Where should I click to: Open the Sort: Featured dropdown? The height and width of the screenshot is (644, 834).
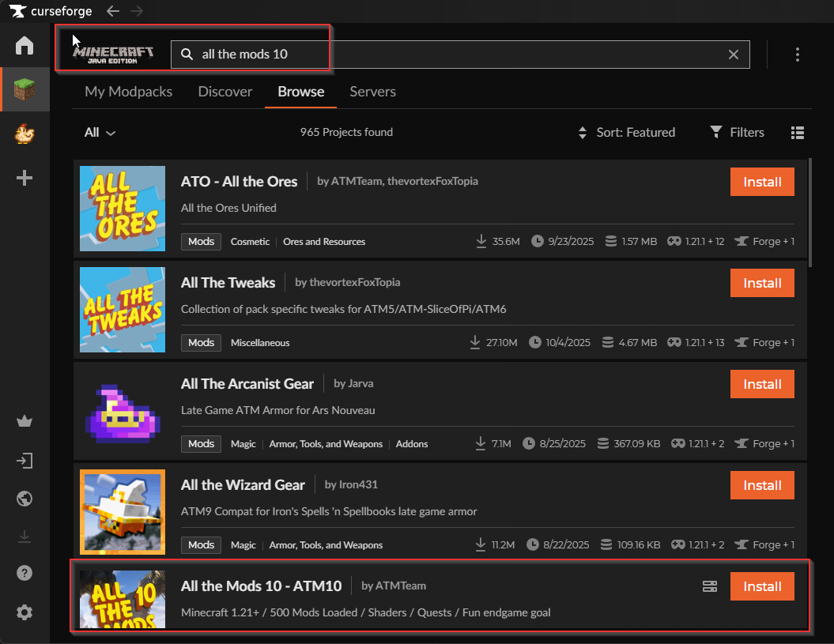(627, 133)
